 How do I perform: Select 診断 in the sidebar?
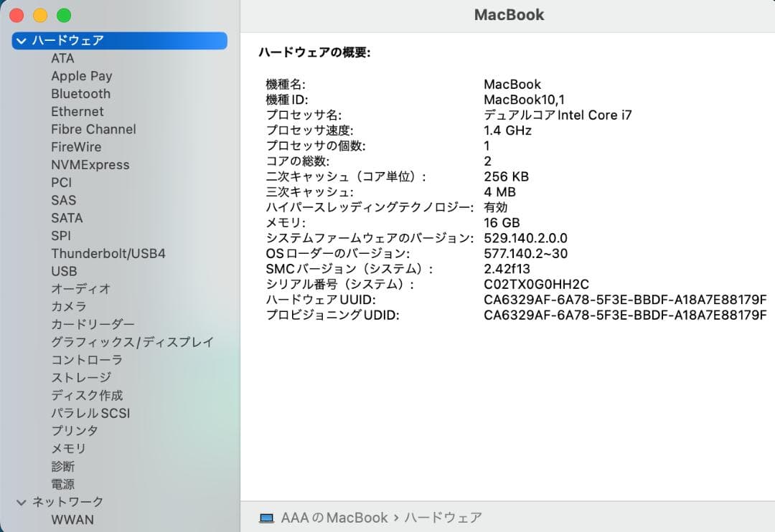[x=62, y=467]
